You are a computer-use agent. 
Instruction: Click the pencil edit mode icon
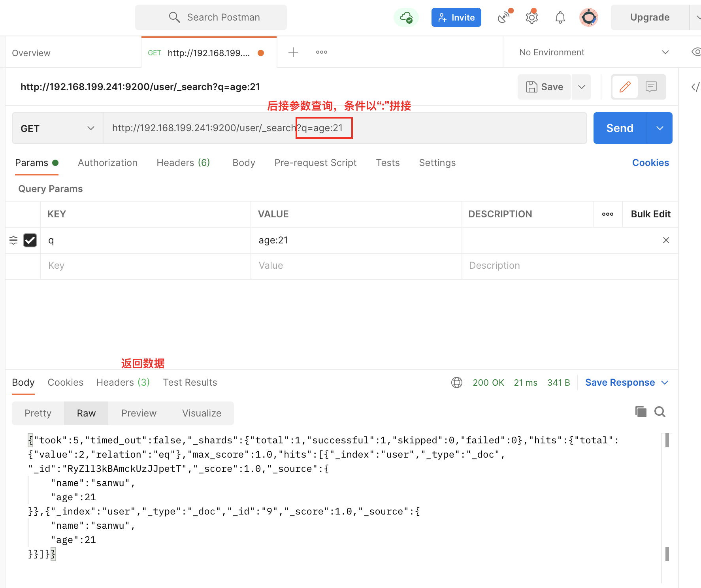coord(625,87)
